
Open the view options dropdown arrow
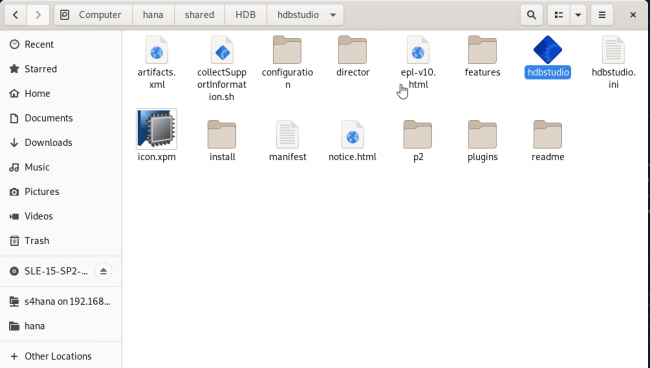pos(578,15)
